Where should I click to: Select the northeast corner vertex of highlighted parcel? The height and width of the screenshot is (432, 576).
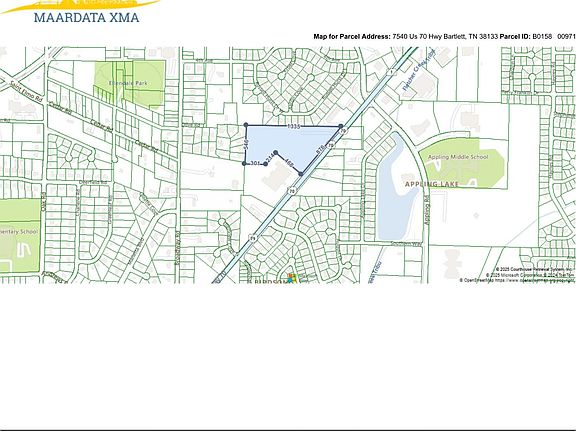click(341, 126)
